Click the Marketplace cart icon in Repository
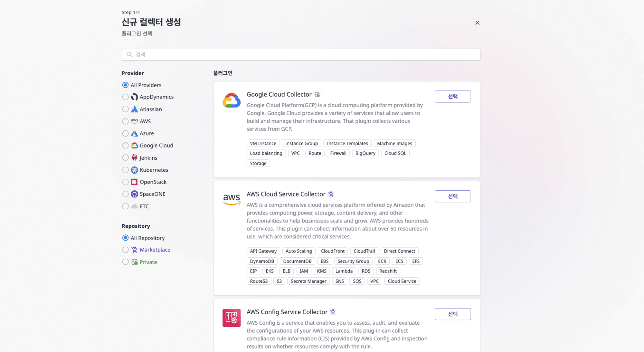The height and width of the screenshot is (352, 644). 134,250
